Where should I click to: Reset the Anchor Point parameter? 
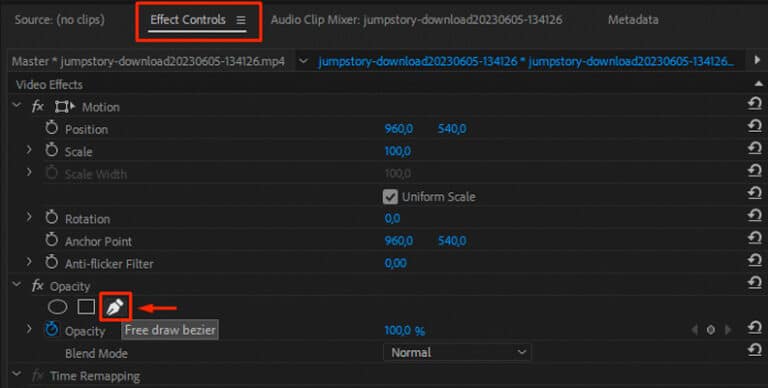[755, 238]
